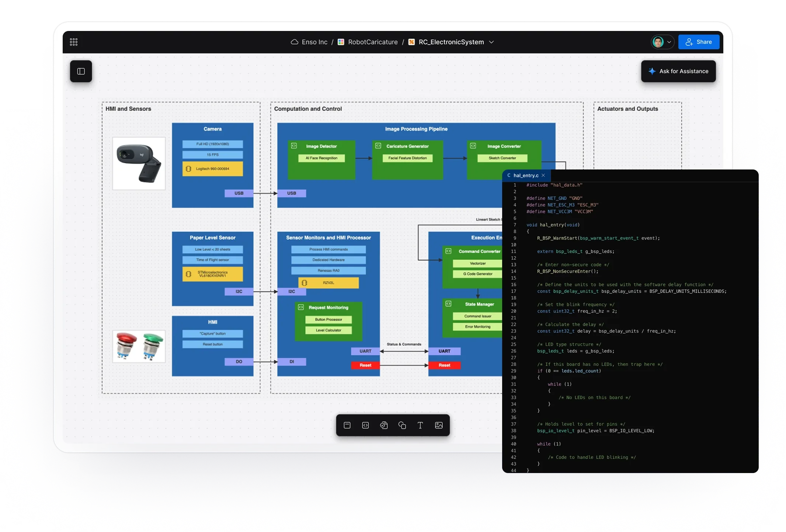Click the code icon on Image Detector
This screenshot has width=786, height=532.
point(294,146)
